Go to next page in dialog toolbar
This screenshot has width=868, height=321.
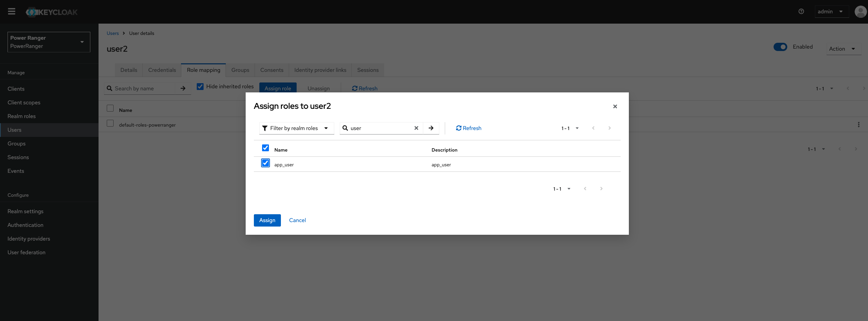tap(609, 128)
